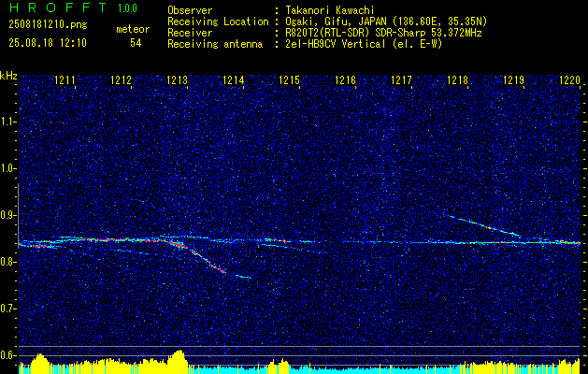Click the 1212 time marker
Viewport: 588px width, 374px height.
point(122,79)
